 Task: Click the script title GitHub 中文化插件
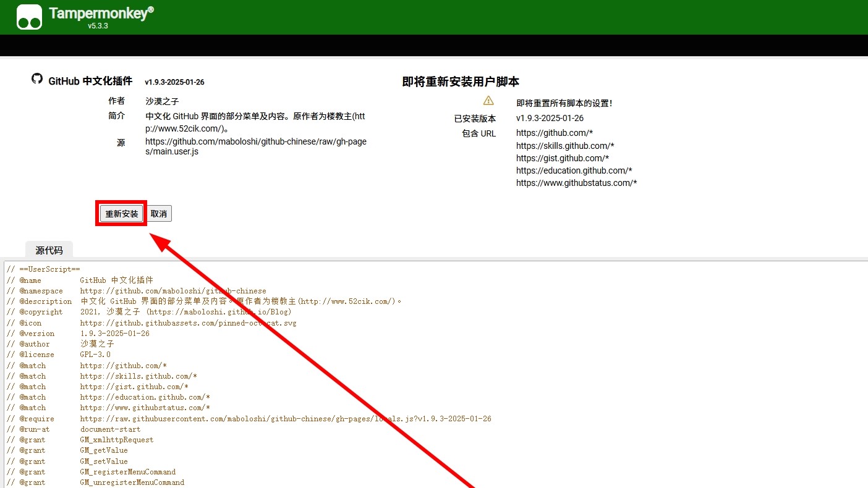90,81
